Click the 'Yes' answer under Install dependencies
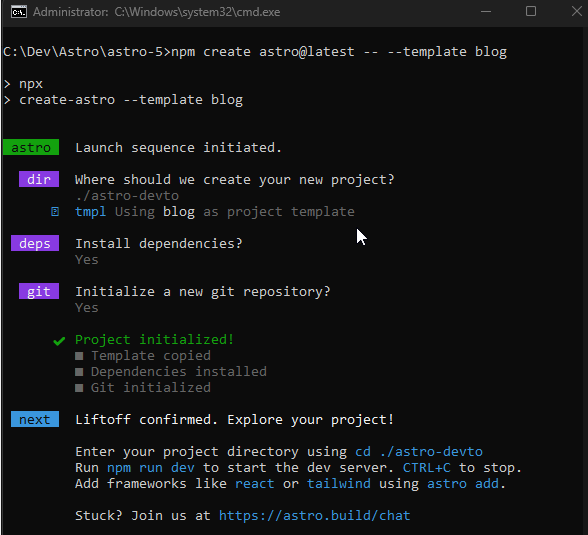The image size is (588, 535). click(87, 259)
